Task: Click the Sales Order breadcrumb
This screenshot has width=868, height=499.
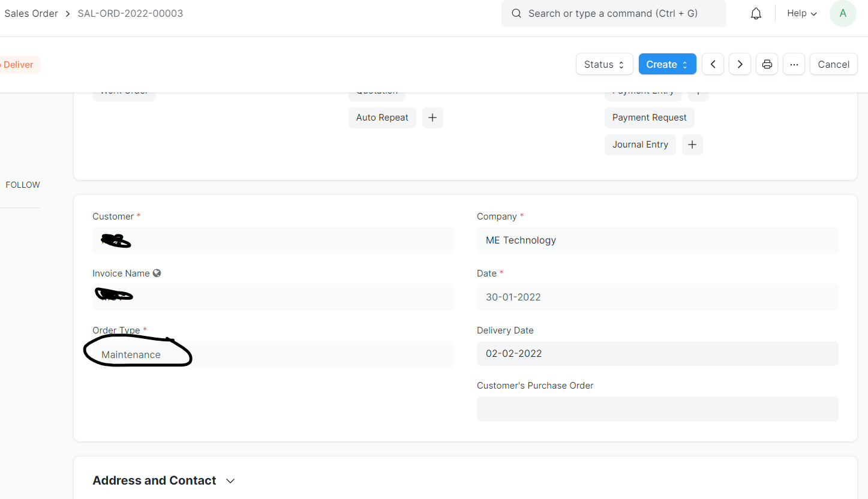Action: click(31, 13)
